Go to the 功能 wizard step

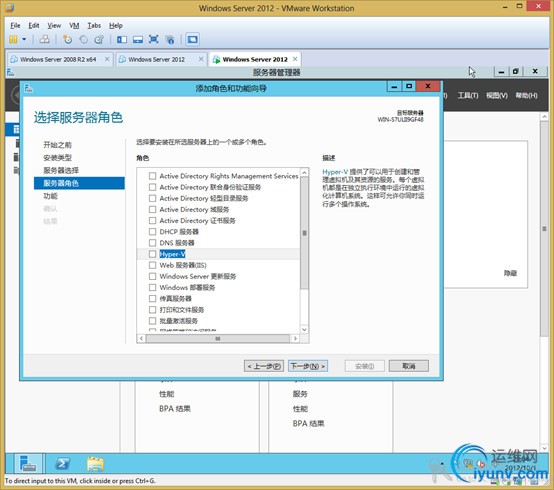click(50, 196)
